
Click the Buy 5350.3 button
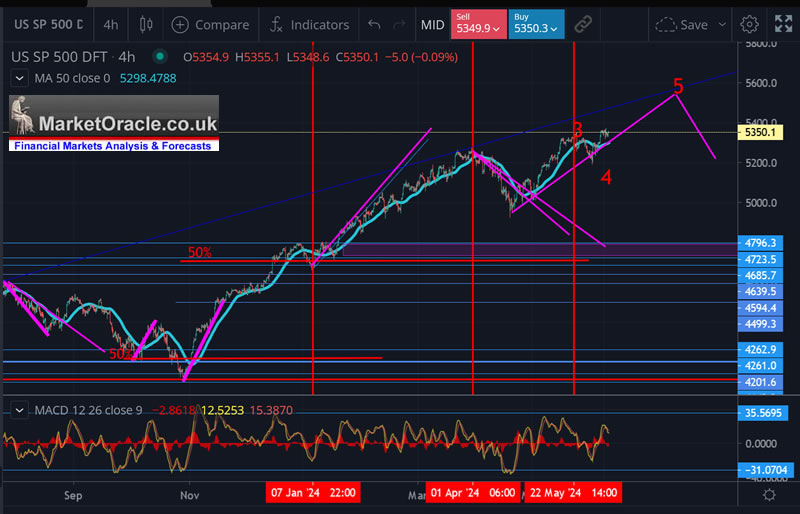(x=536, y=24)
